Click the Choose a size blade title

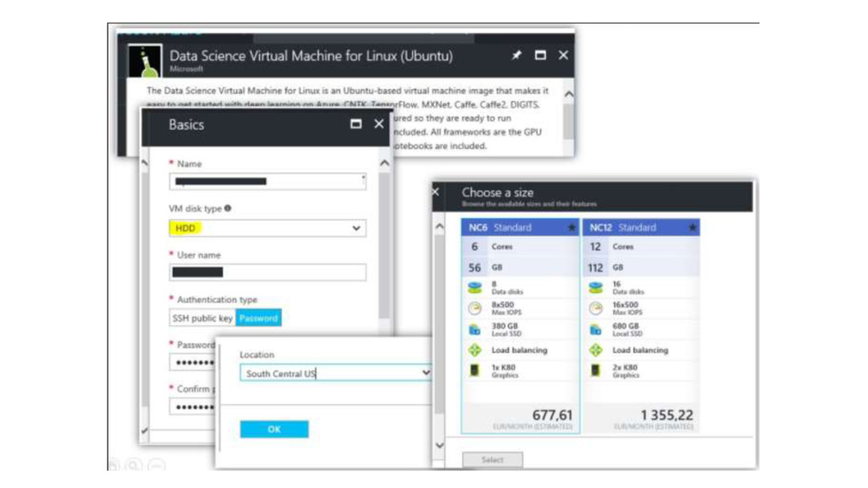(x=498, y=192)
